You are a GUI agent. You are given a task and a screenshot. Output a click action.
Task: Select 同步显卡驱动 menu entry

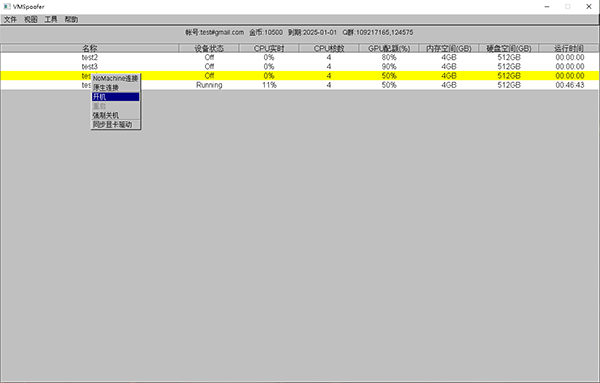(x=116, y=124)
